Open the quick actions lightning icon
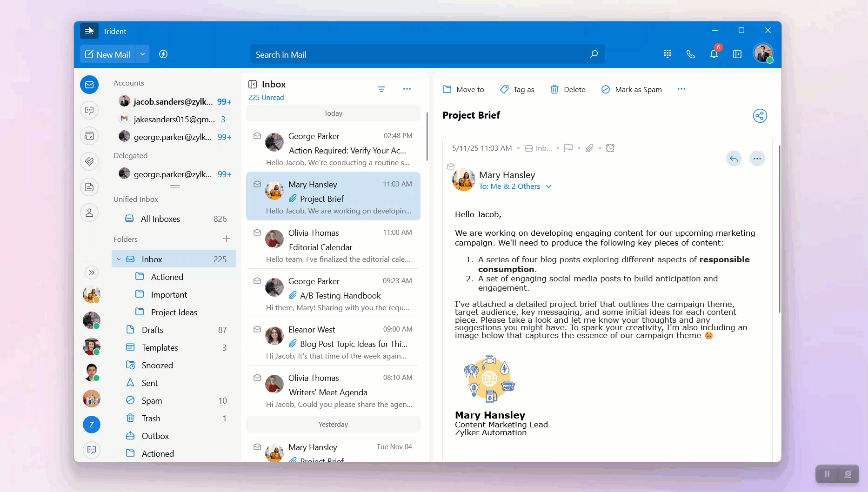 (x=163, y=54)
